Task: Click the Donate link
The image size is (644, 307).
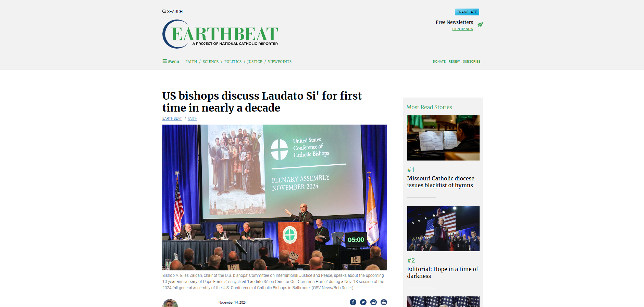Action: pos(439,62)
